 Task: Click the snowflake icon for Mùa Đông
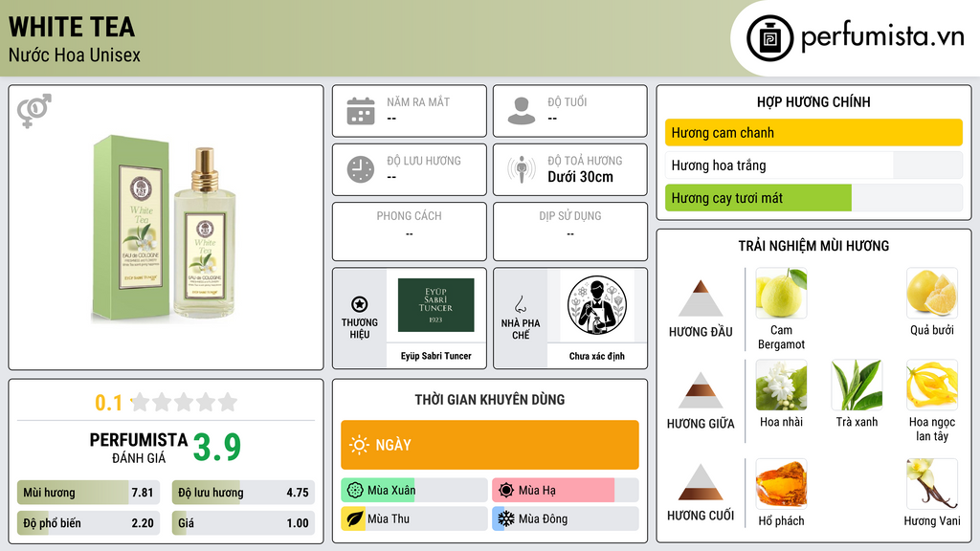click(506, 518)
